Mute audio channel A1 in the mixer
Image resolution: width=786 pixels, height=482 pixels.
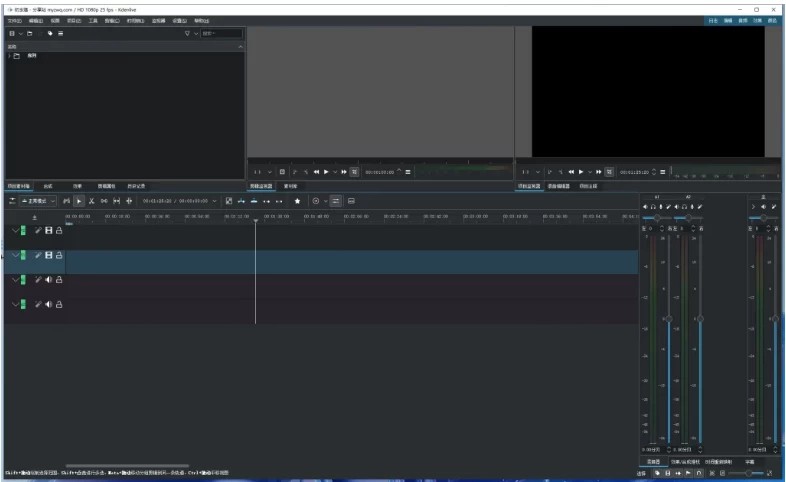click(x=645, y=207)
